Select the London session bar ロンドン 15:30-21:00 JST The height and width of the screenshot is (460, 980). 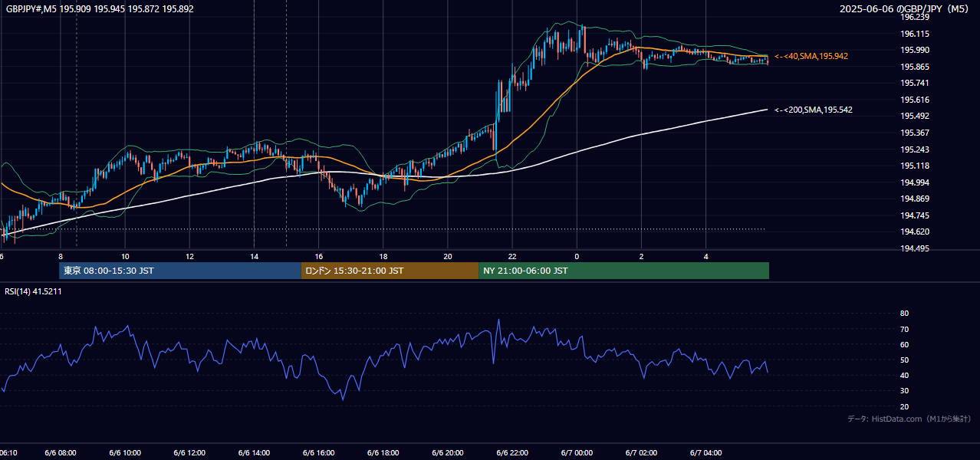coord(390,271)
